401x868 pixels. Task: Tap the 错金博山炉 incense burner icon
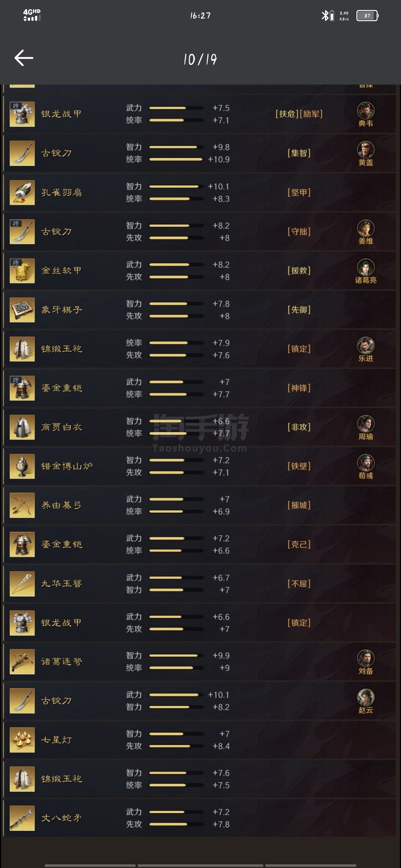point(22,466)
